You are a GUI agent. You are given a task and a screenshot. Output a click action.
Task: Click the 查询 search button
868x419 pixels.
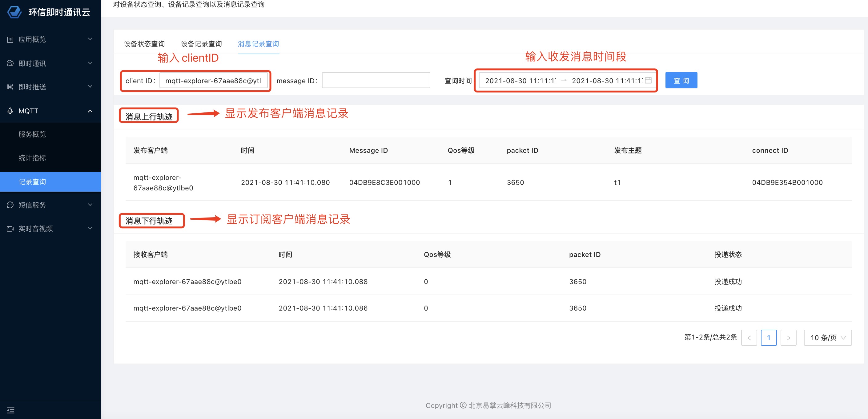[x=681, y=80]
